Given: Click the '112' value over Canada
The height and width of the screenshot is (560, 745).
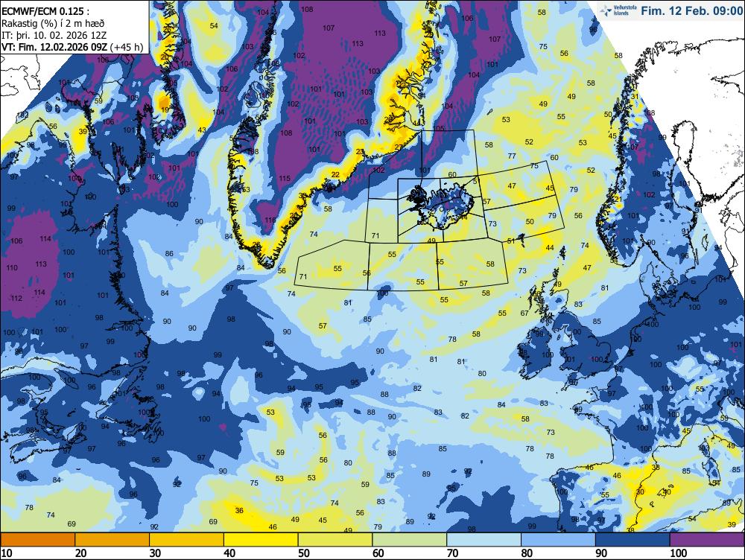Looking at the screenshot, I should point(16,299).
